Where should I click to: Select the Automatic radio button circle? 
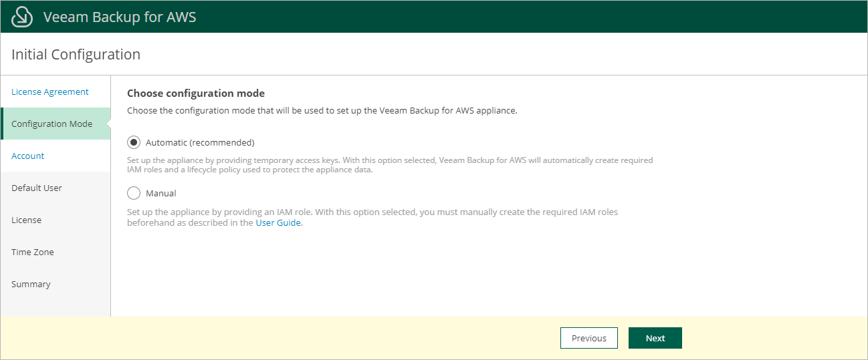coord(134,142)
